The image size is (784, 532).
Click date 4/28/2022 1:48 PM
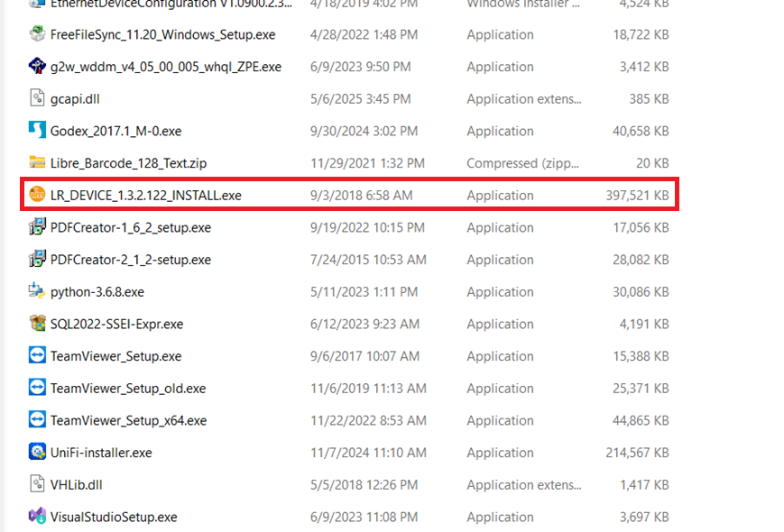tap(364, 34)
